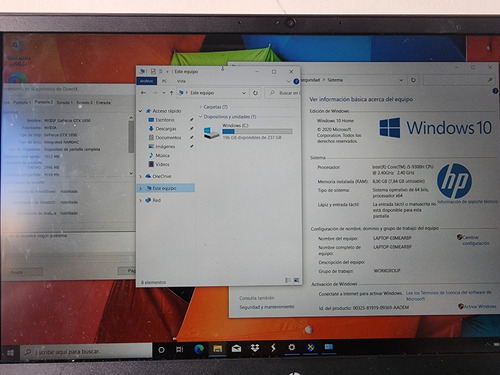Open the Explorer address bar history dropdown
500x375 pixels.
click(244, 93)
